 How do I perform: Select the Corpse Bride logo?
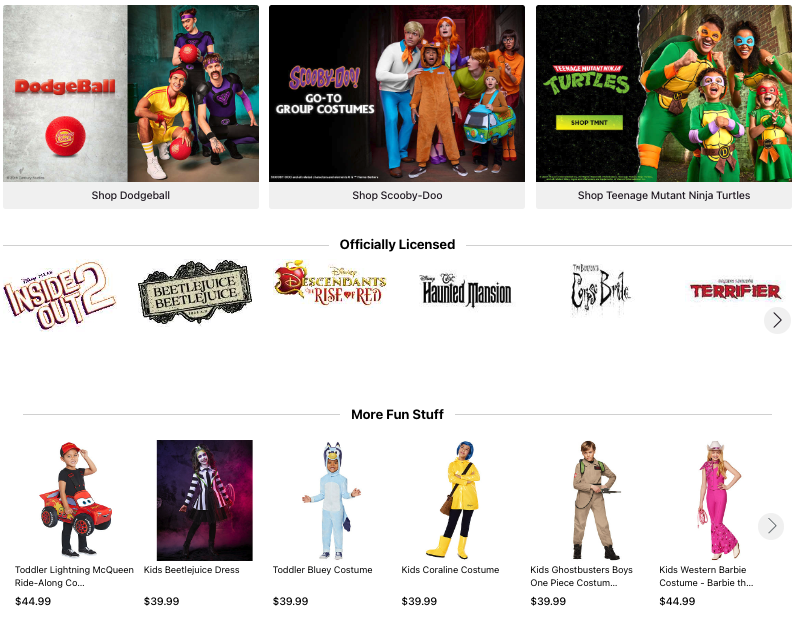point(600,289)
